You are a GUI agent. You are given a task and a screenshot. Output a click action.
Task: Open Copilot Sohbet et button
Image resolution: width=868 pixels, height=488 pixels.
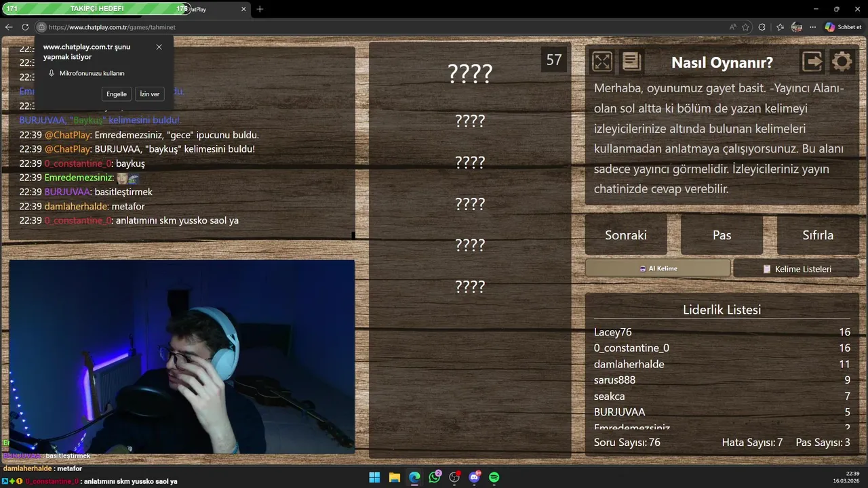844,27
